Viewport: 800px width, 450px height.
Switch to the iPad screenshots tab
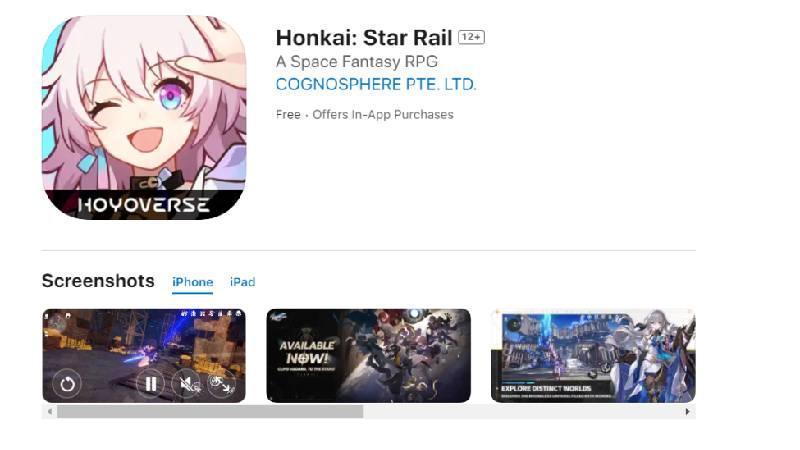(242, 282)
